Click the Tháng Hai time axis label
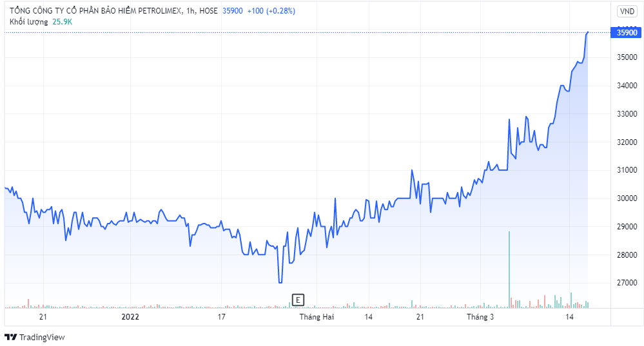 click(x=317, y=317)
